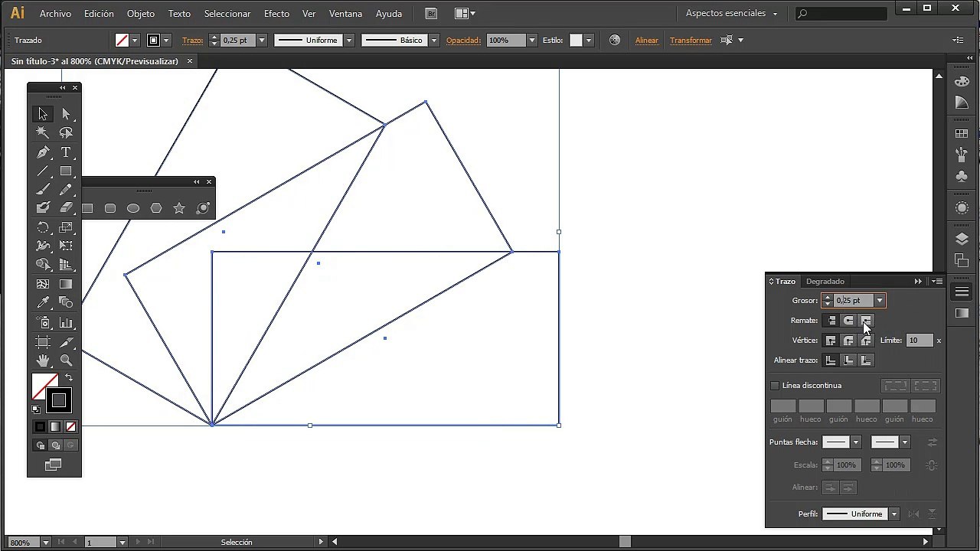Select the Column Graph tool
Image resolution: width=980 pixels, height=551 pixels.
pos(66,323)
